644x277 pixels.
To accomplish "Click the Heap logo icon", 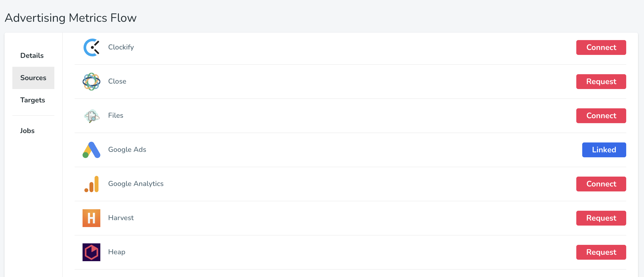I will pos(91,252).
